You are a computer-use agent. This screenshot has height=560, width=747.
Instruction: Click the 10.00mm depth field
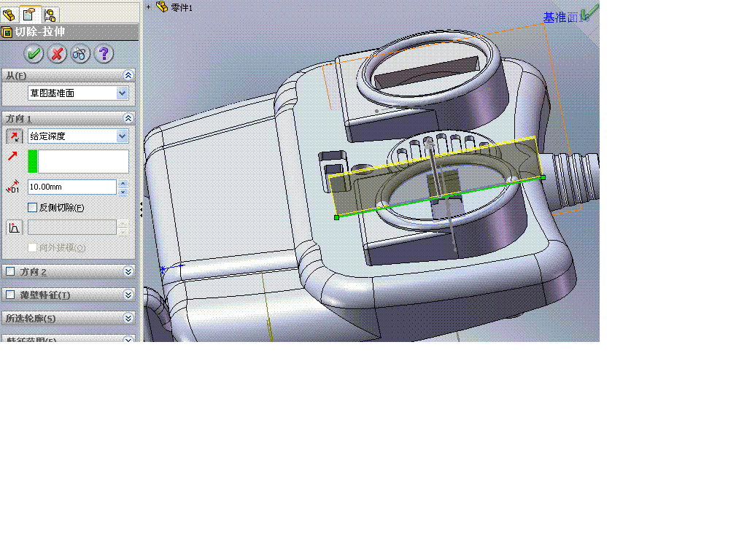72,187
